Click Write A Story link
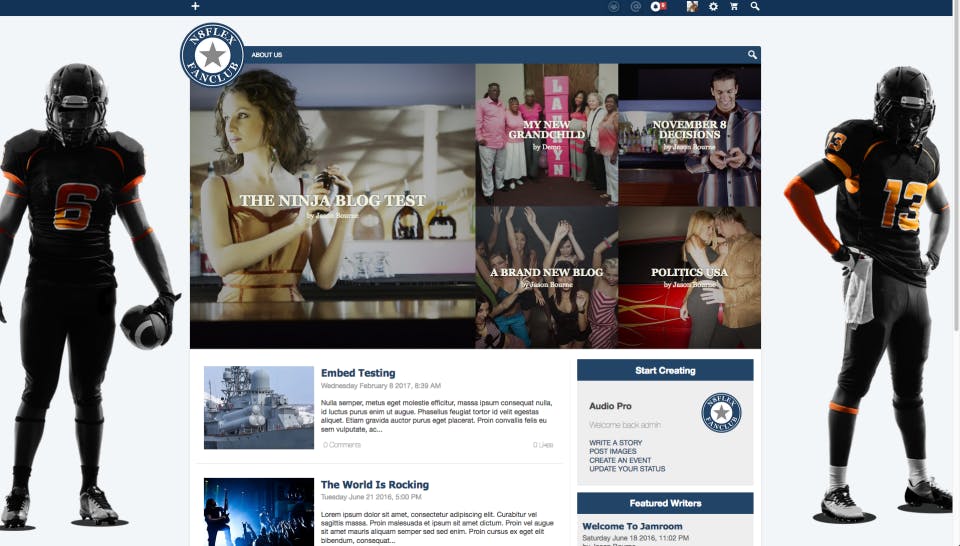Screen dimensions: 960x546 tap(615, 443)
